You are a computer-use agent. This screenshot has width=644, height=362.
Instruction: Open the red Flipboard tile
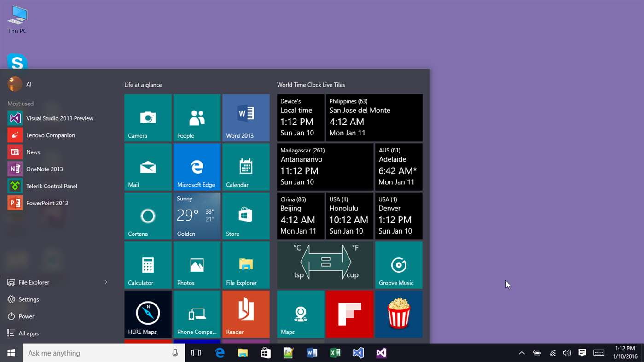point(350,314)
